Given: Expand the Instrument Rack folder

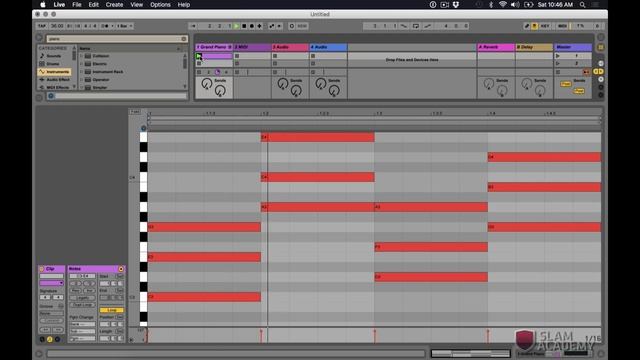Looking at the screenshot, I should click(x=82, y=72).
